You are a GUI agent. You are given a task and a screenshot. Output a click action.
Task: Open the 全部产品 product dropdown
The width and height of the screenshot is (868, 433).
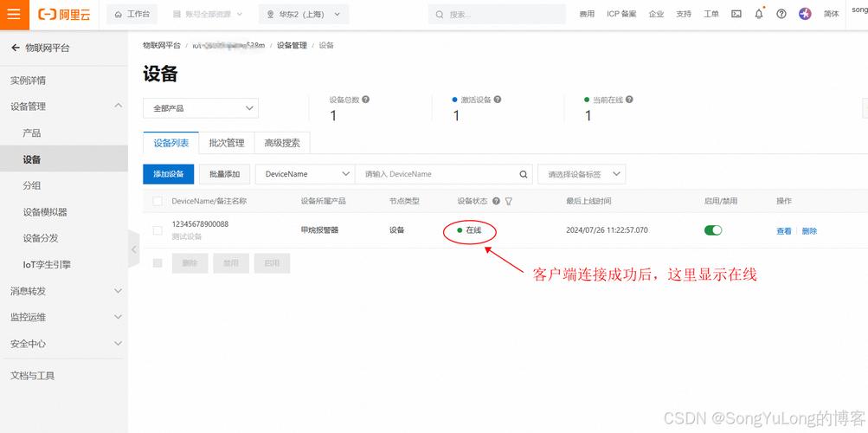tap(201, 108)
